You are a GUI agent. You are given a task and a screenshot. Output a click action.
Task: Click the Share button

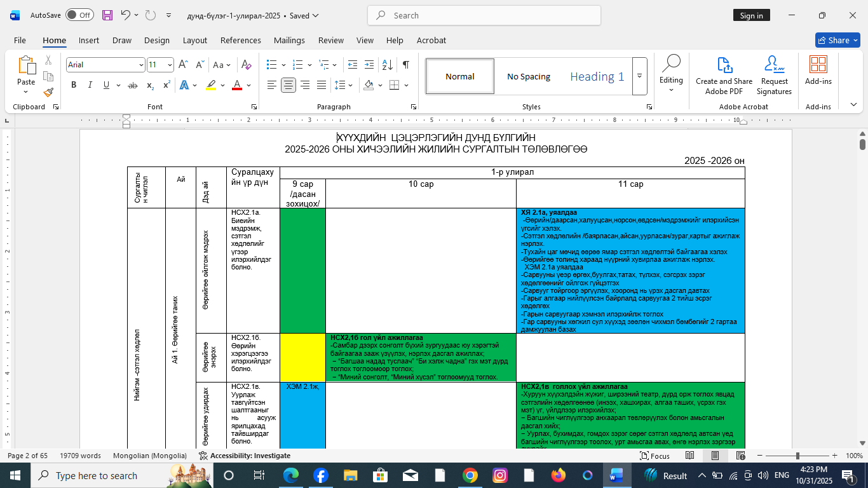pos(837,40)
